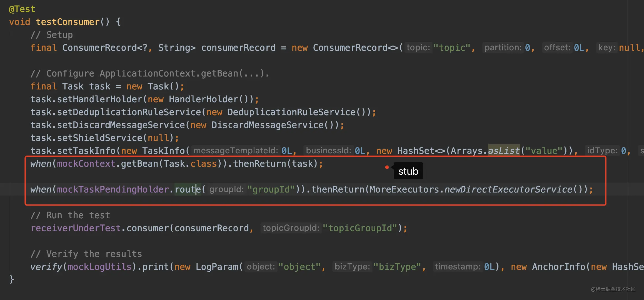Viewport: 644px width, 300px height.
Task: Click the businessId: inlay hint
Action: (328, 151)
